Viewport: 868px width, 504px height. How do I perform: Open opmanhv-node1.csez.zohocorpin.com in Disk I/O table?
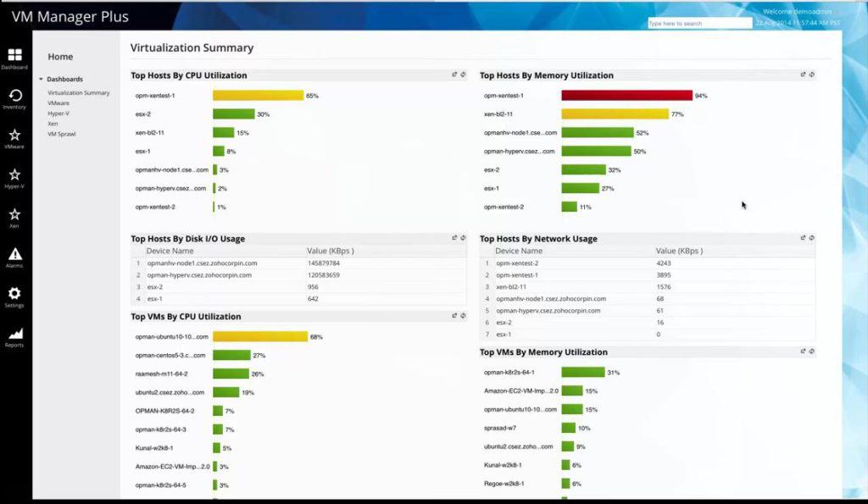coord(202,263)
